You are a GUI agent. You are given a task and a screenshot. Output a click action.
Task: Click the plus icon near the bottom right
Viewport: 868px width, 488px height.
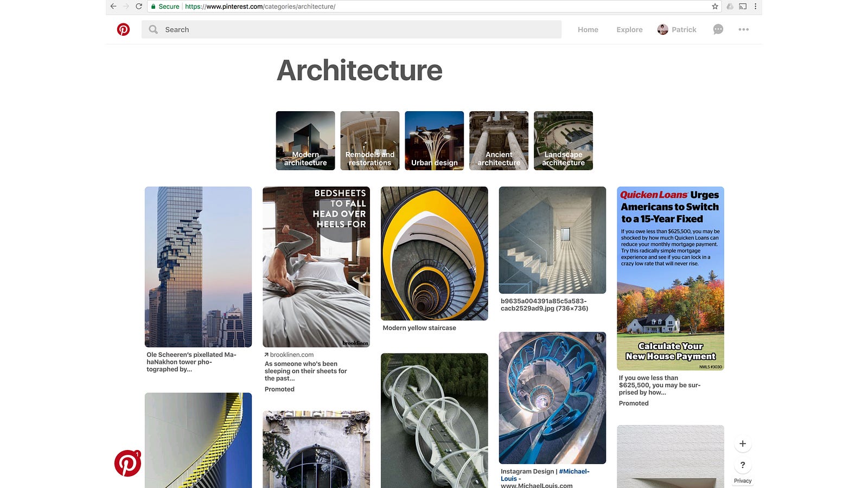743,443
